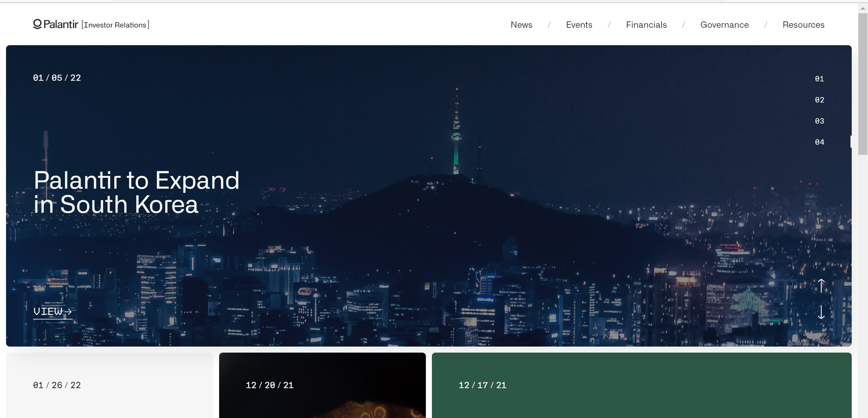This screenshot has width=868, height=418.
Task: Open the Events menu
Action: [579, 25]
